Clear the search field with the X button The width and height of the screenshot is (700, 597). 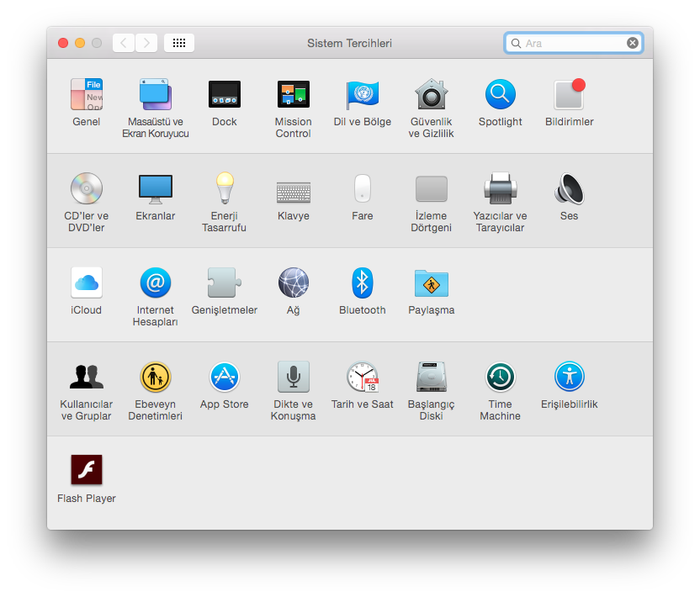632,42
